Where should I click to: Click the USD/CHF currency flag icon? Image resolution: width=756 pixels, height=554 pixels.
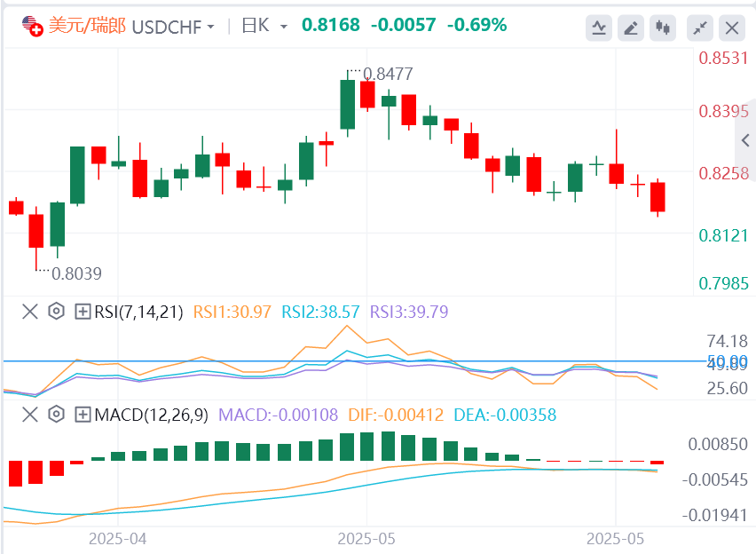(x=32, y=26)
